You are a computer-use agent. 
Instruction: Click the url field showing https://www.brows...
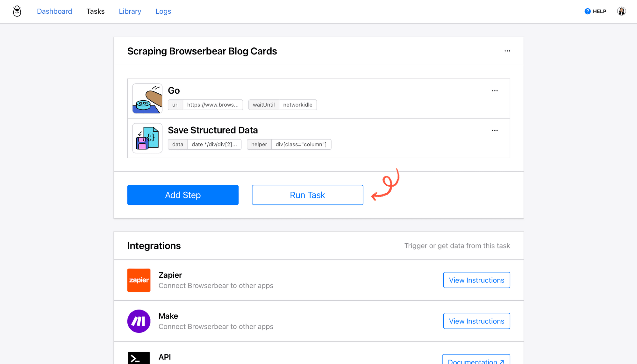212,104
